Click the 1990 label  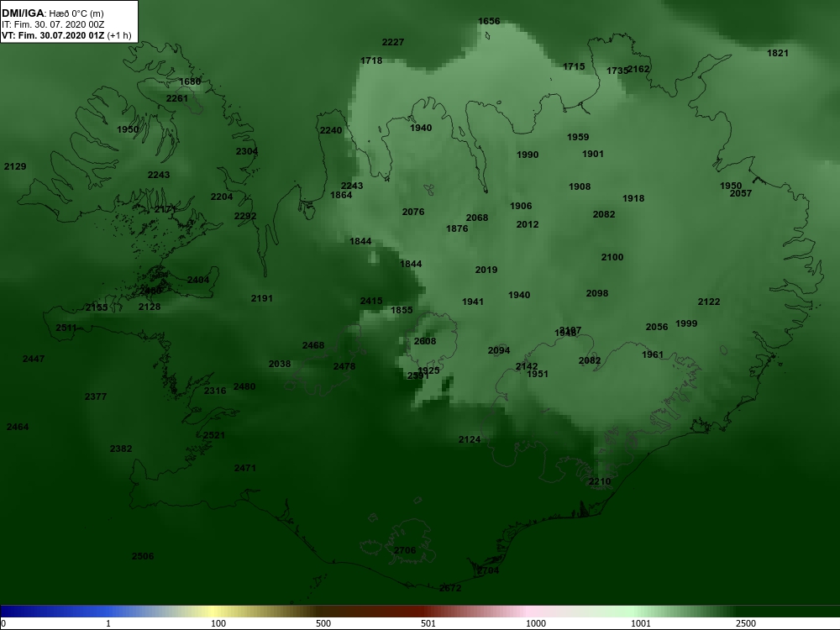click(528, 155)
